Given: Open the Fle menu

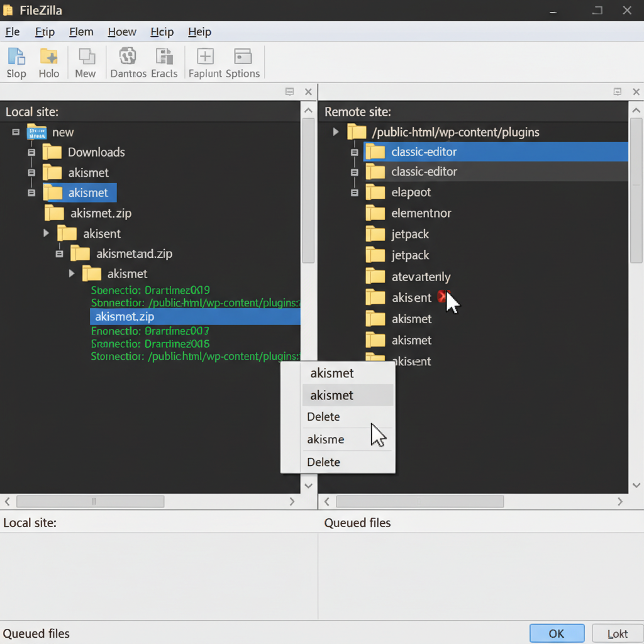Looking at the screenshot, I should (x=13, y=31).
